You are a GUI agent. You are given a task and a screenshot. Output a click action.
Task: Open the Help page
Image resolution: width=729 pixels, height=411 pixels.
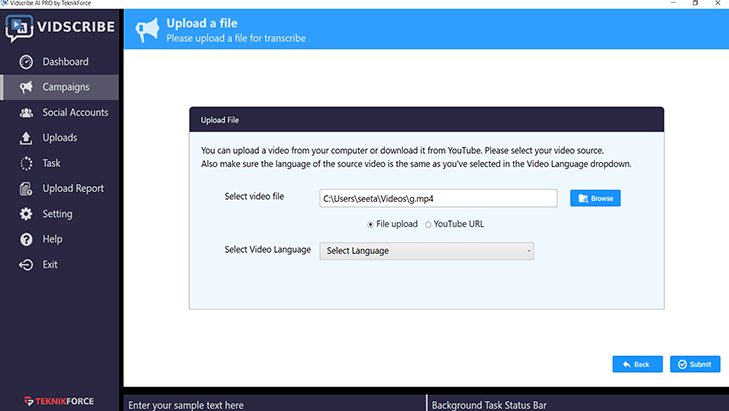[60, 239]
